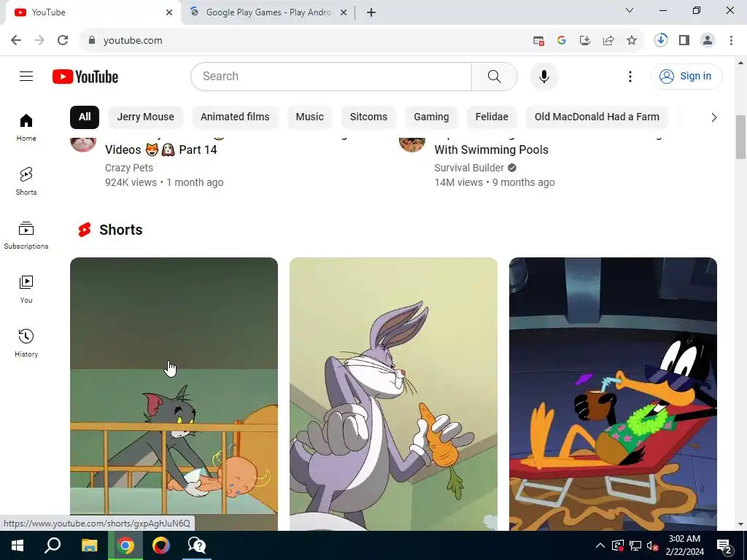The image size is (747, 560).
Task: Select the Animated films chip
Action: 235,117
